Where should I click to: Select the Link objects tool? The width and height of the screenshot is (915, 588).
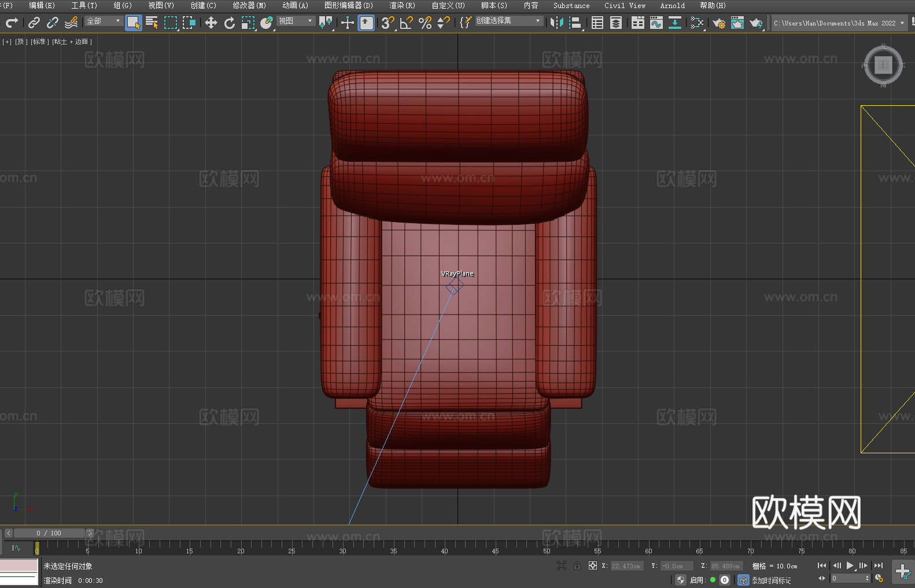pyautogui.click(x=34, y=23)
